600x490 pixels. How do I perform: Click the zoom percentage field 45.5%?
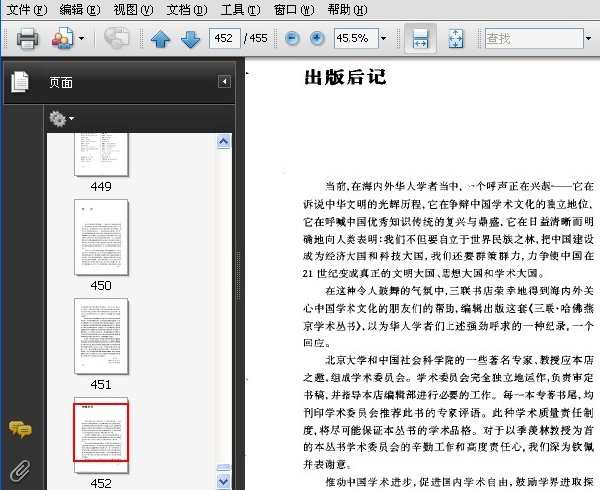pos(356,38)
